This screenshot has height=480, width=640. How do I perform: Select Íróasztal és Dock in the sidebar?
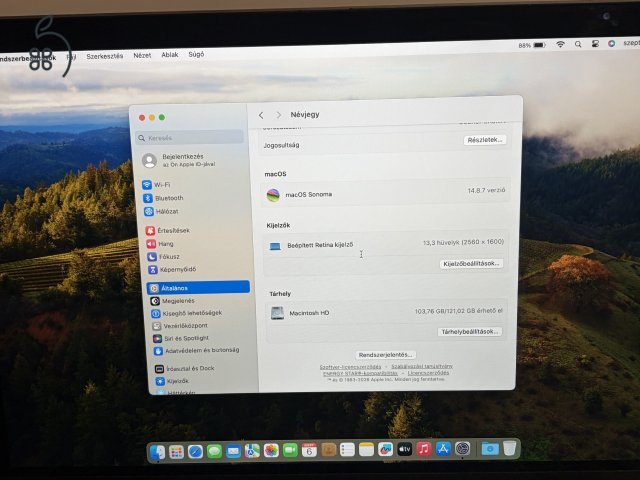(184, 369)
